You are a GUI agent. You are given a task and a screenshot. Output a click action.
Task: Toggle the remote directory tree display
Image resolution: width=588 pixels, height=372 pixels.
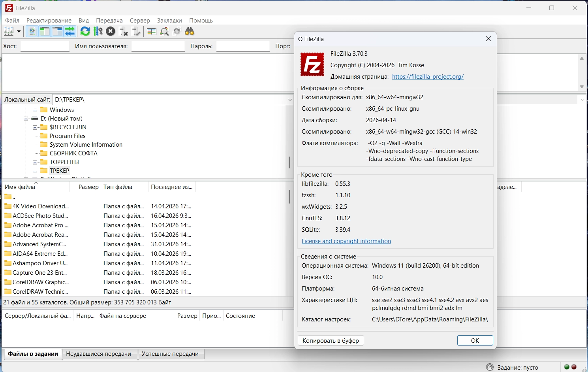(x=57, y=32)
